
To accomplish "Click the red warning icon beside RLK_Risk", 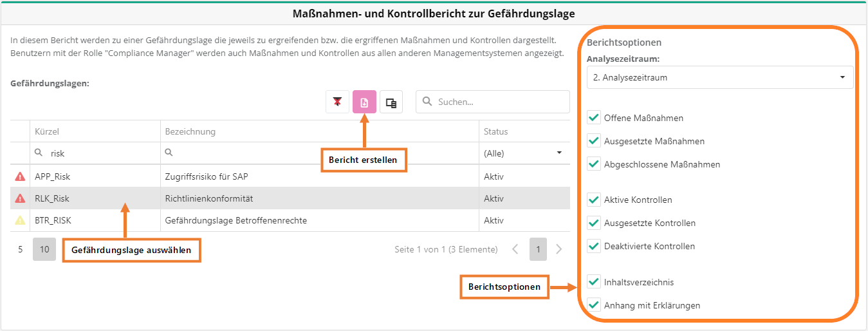I will (x=20, y=198).
